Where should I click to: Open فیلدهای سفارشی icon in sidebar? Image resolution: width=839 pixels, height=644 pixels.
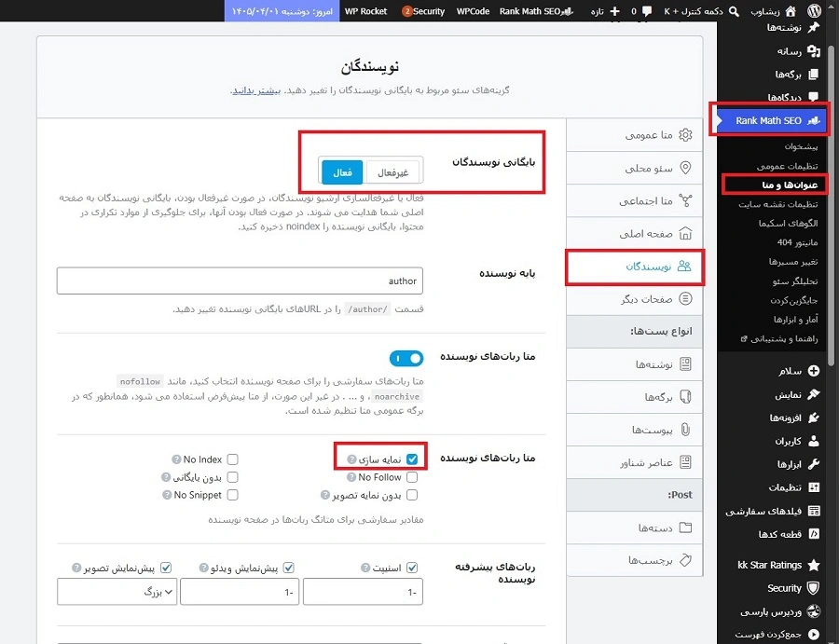(813, 511)
